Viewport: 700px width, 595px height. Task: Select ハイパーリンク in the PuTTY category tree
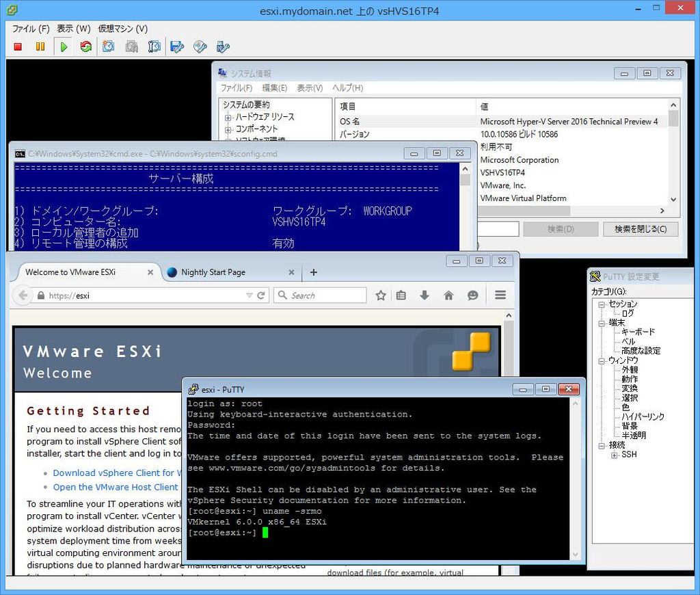(643, 416)
